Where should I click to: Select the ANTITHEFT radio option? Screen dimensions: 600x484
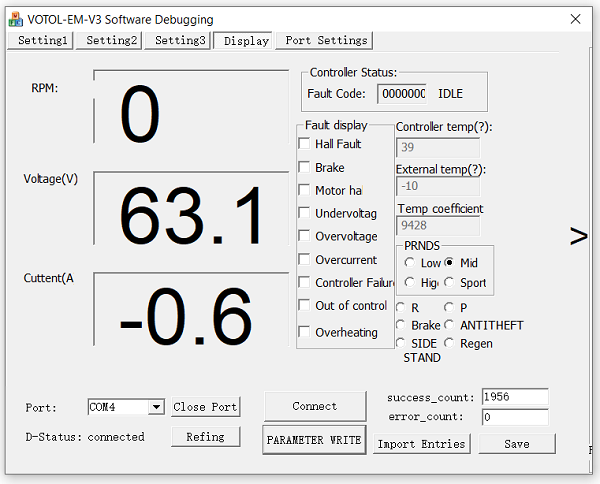450,325
